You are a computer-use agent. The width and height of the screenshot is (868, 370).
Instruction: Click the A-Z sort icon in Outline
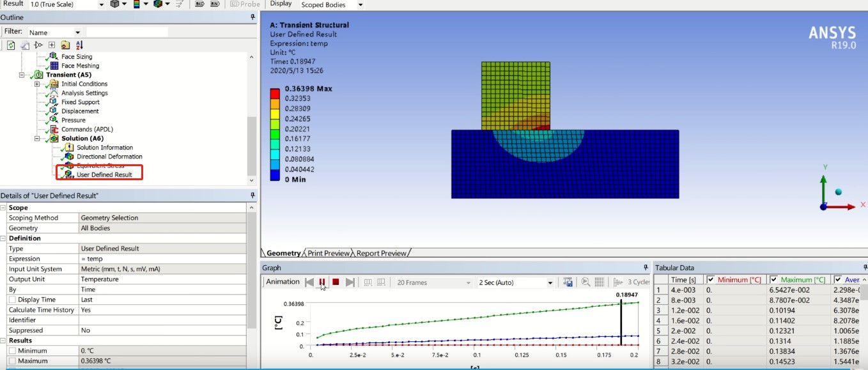pyautogui.click(x=79, y=45)
